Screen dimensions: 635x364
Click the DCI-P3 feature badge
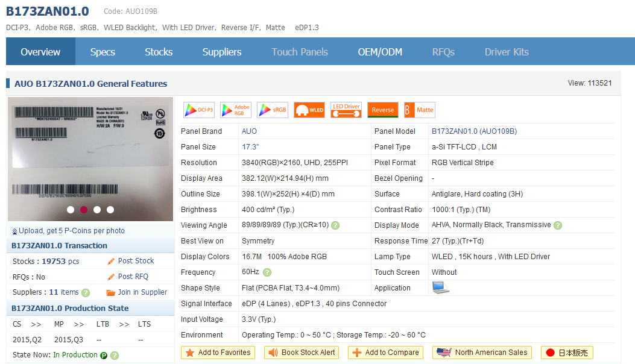(199, 110)
